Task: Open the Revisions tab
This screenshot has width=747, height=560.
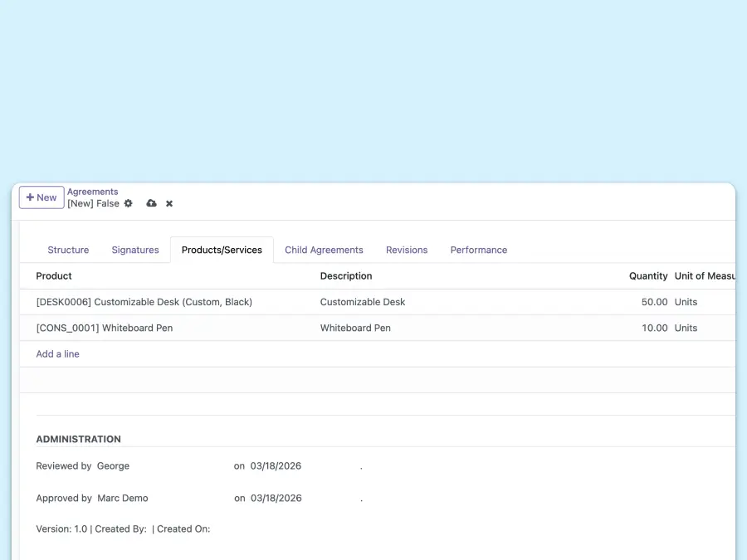Action: click(407, 250)
